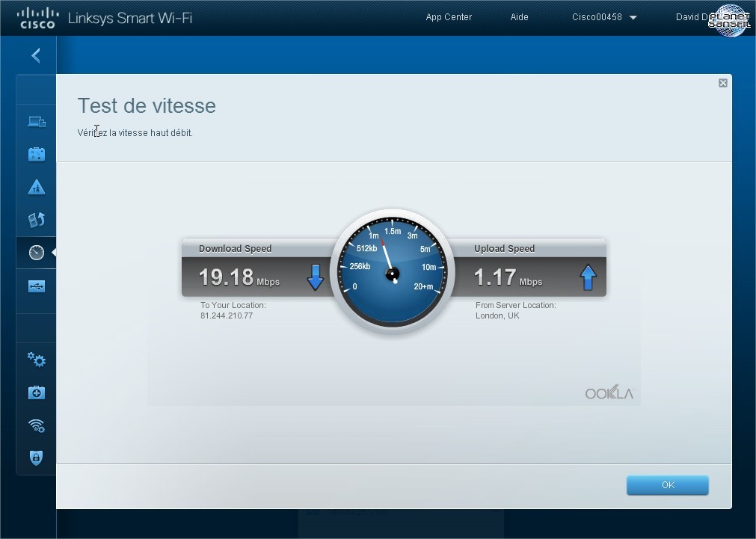
Task: Collapse the sidebar with the back arrow
Action: click(36, 55)
